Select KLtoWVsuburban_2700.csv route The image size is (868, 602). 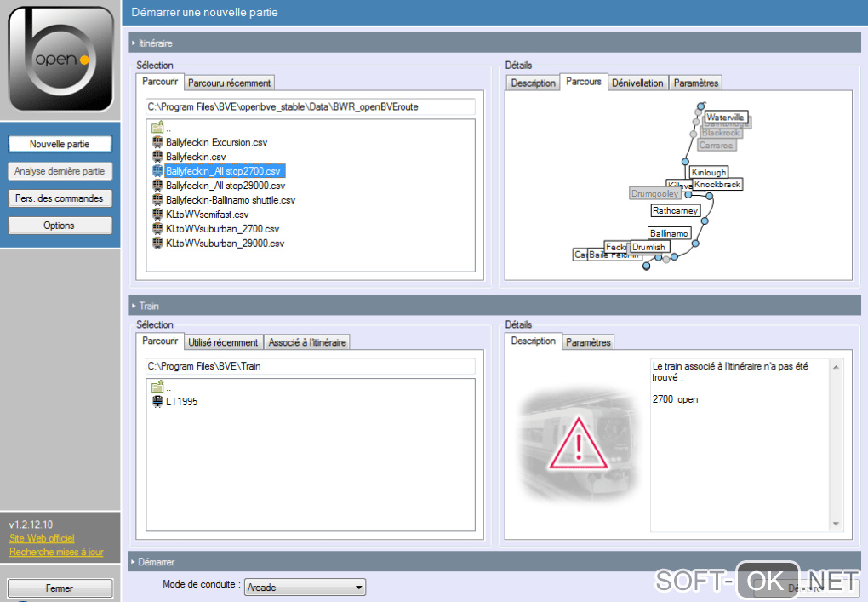click(223, 229)
